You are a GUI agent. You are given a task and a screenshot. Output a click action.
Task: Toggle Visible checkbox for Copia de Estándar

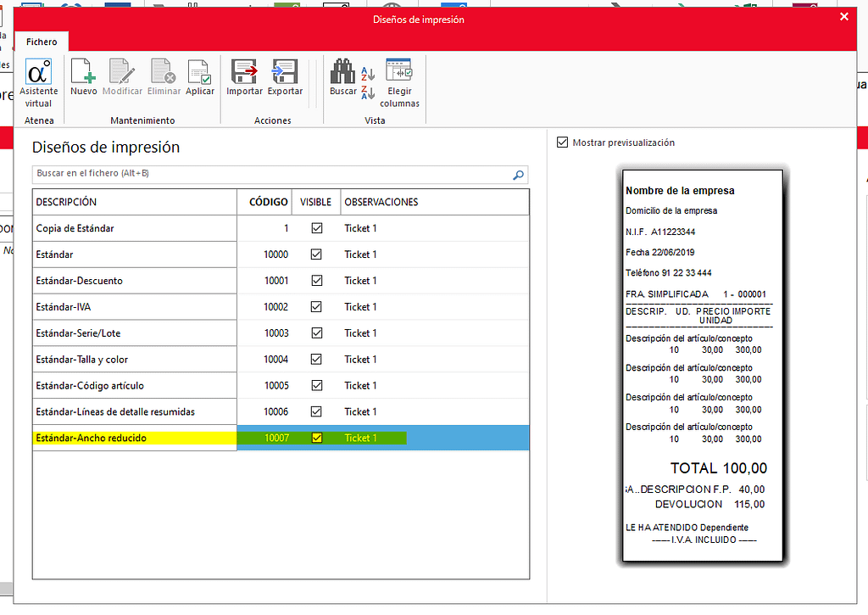click(x=317, y=228)
